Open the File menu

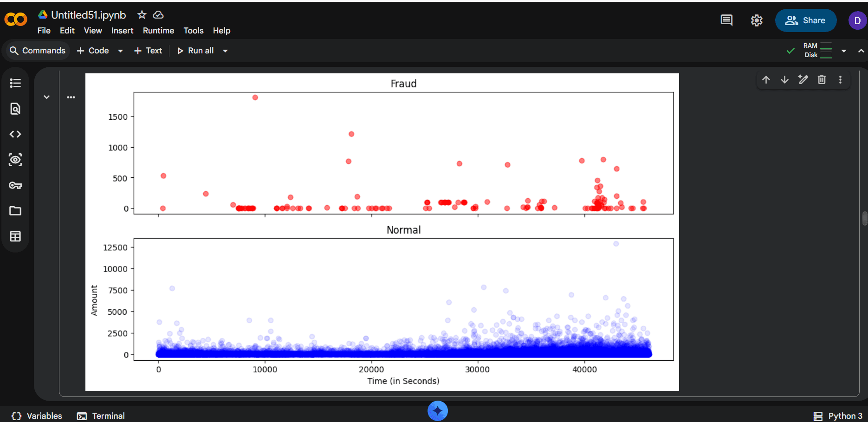coord(44,31)
